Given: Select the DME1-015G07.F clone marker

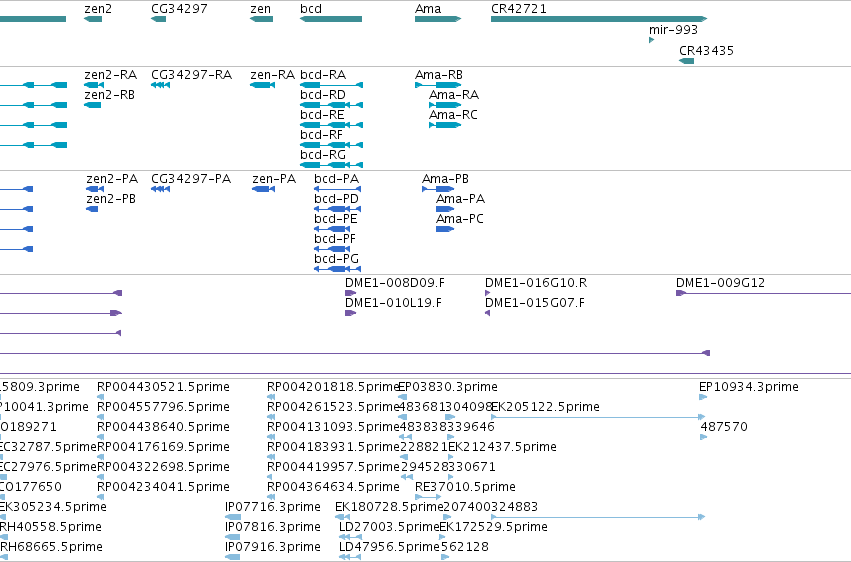Looking at the screenshot, I should (x=487, y=313).
